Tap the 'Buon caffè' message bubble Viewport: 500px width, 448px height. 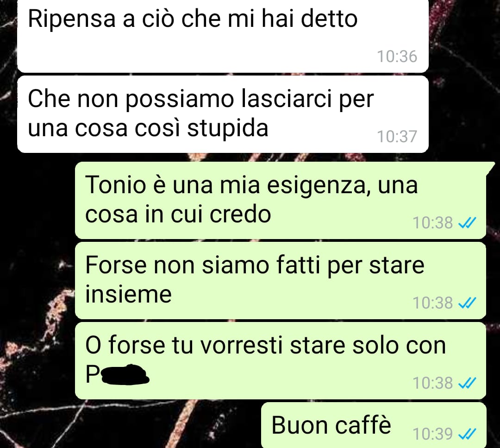pos(374,425)
